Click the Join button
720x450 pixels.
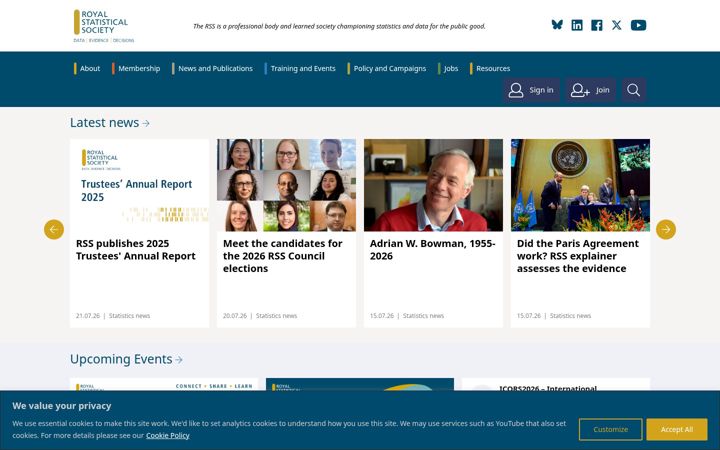(x=591, y=90)
